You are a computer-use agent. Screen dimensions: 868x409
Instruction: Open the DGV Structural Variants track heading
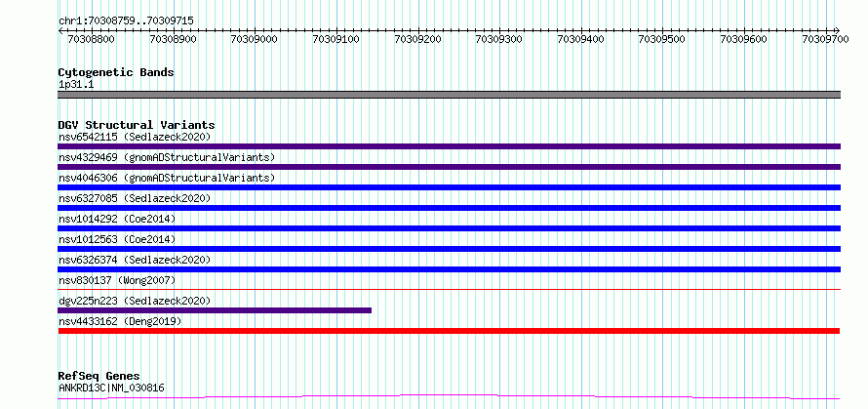tap(137, 125)
